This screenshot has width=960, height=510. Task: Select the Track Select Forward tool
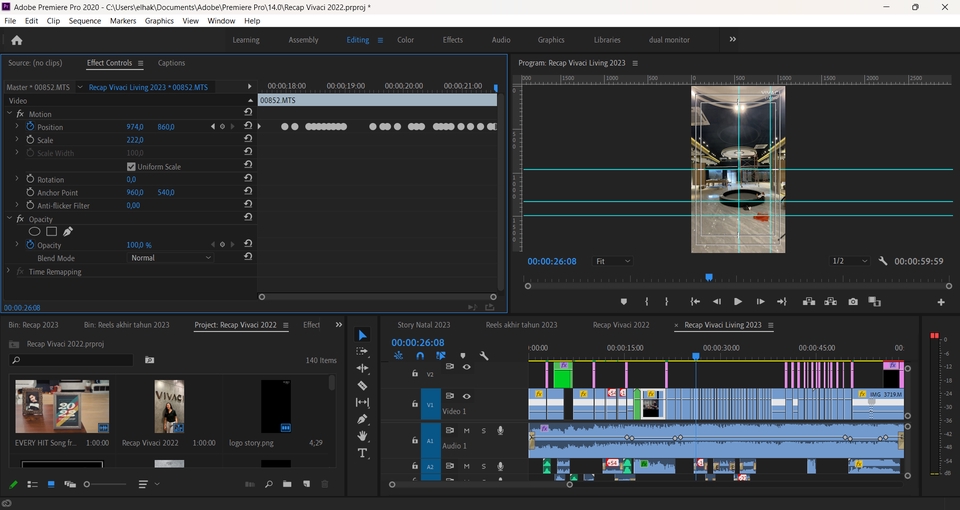362,351
